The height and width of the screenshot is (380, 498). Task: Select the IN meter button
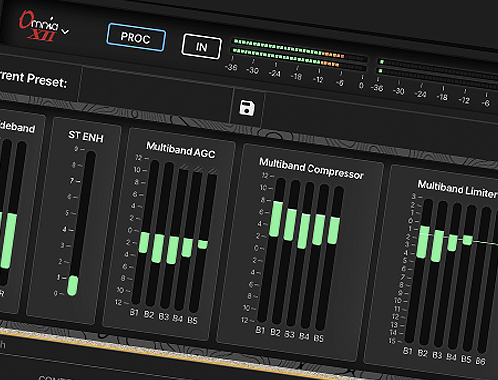pyautogui.click(x=201, y=46)
